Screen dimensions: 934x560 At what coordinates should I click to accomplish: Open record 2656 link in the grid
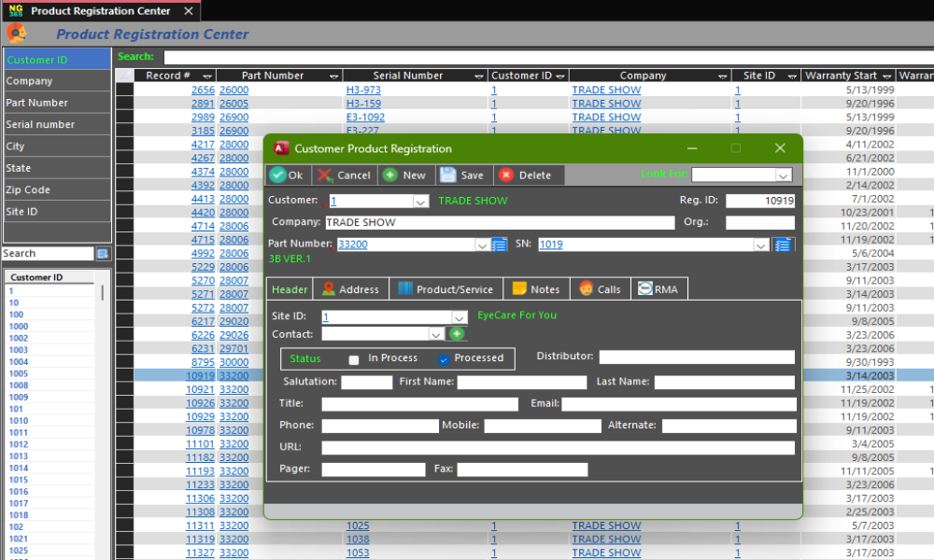pos(203,91)
